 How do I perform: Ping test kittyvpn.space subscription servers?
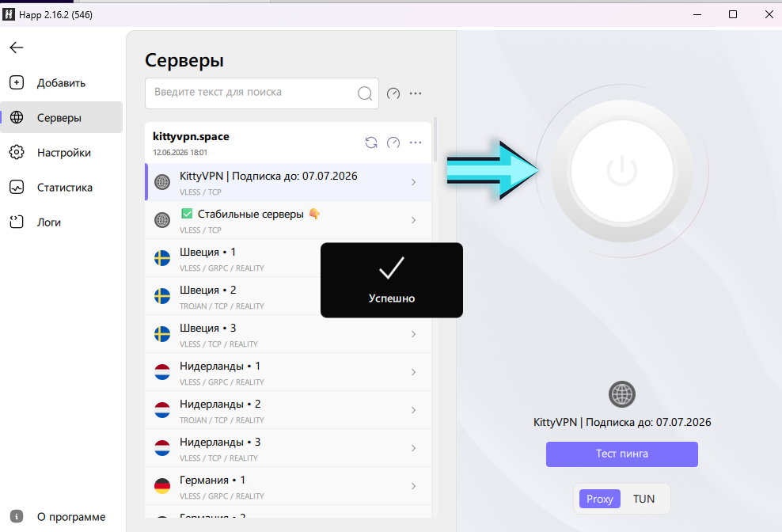pyautogui.click(x=393, y=142)
